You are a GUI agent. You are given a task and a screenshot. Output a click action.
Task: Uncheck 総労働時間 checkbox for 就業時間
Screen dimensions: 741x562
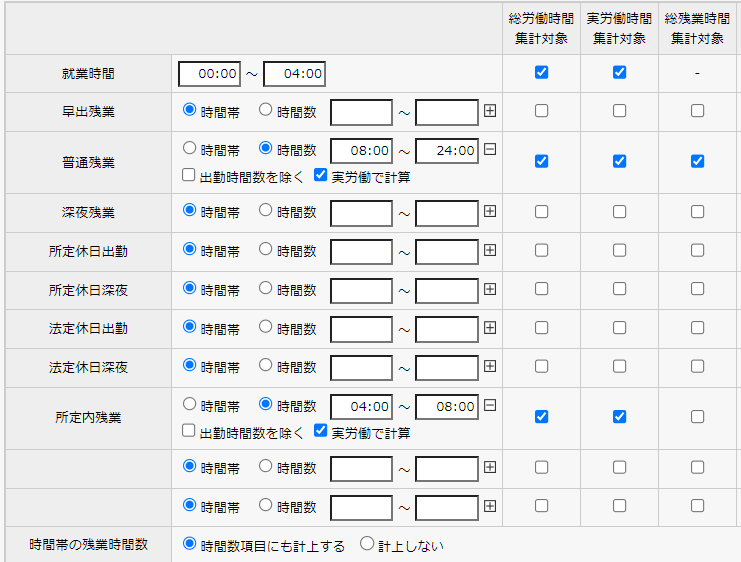[541, 72]
